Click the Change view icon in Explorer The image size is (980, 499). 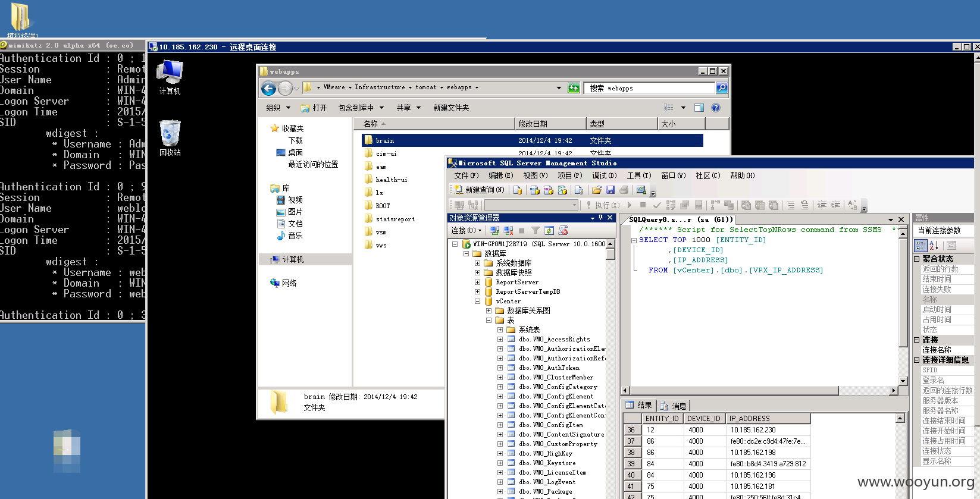[669, 108]
